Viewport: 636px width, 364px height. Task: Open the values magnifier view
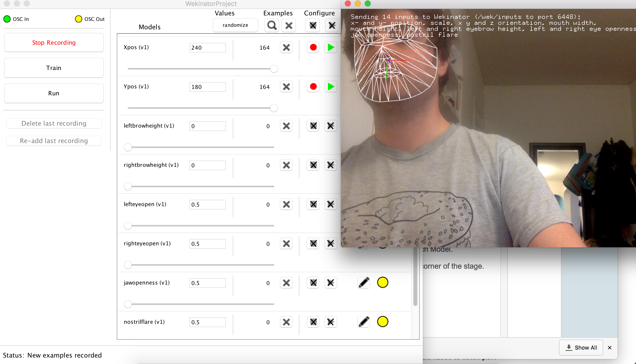coord(272,25)
